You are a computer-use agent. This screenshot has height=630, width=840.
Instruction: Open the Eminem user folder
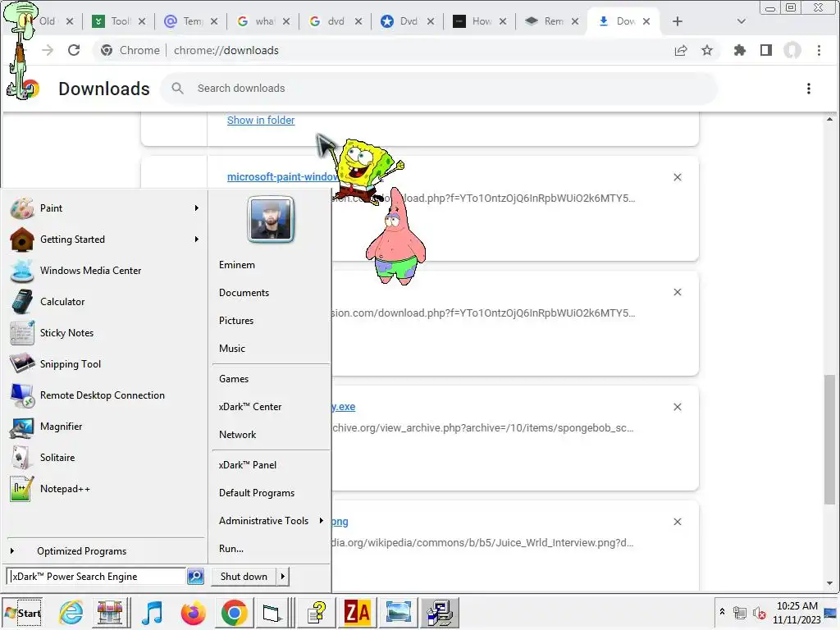pos(237,265)
